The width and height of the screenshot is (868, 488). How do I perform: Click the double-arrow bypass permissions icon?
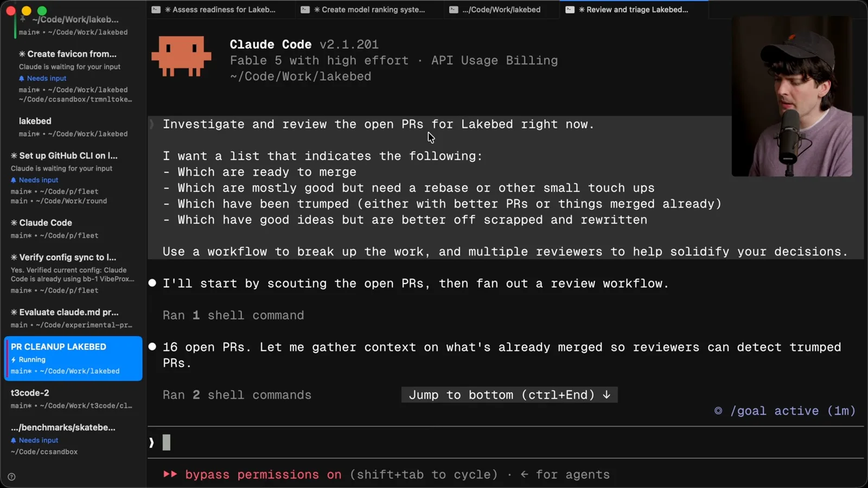[x=170, y=474]
